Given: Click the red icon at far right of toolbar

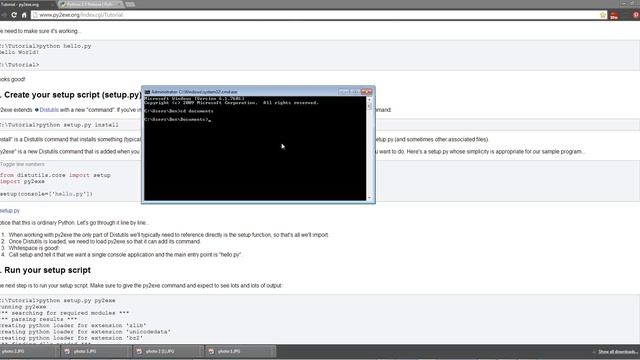Looking at the screenshot, I should [636, 15].
